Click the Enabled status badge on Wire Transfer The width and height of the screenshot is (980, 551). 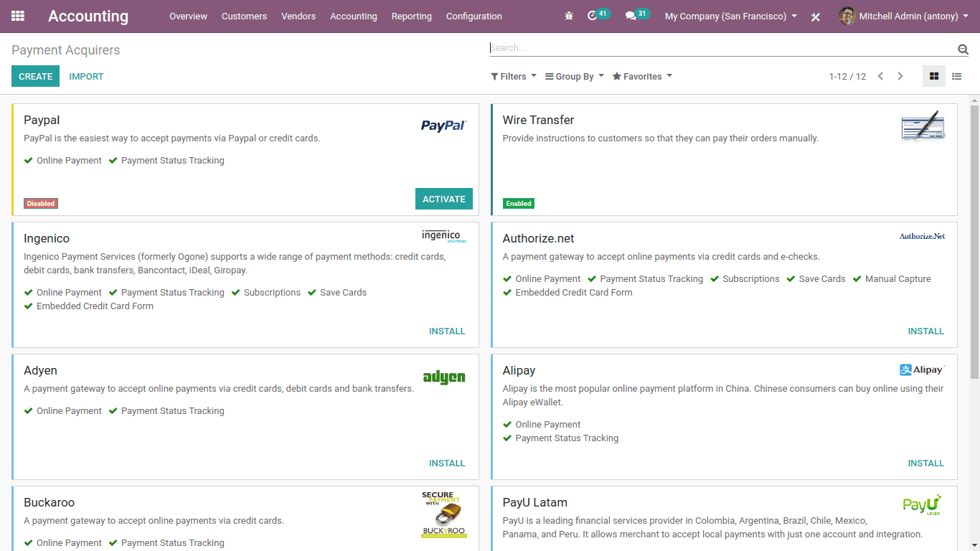click(519, 203)
